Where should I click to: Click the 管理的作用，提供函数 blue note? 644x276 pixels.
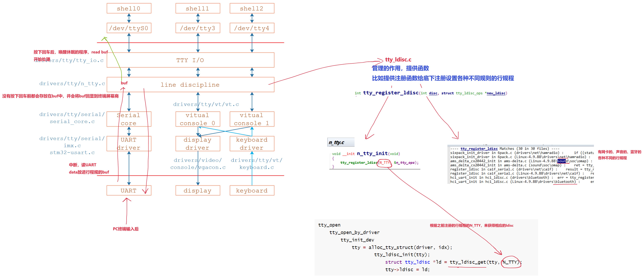(x=400, y=68)
